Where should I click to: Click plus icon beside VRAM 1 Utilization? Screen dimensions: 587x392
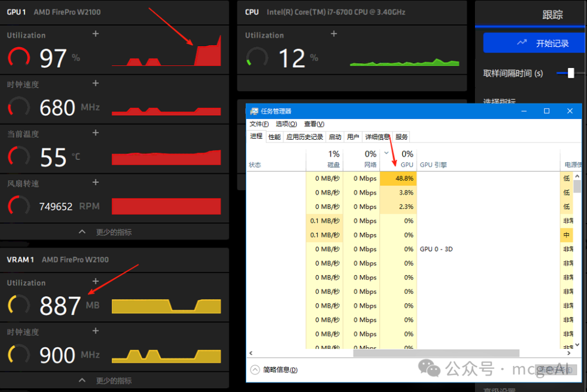coord(96,281)
